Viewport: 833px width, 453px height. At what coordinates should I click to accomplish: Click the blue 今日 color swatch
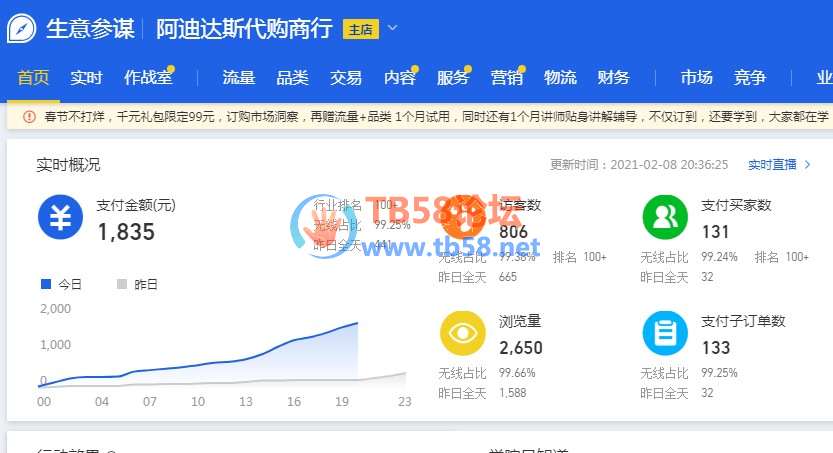[x=46, y=284]
